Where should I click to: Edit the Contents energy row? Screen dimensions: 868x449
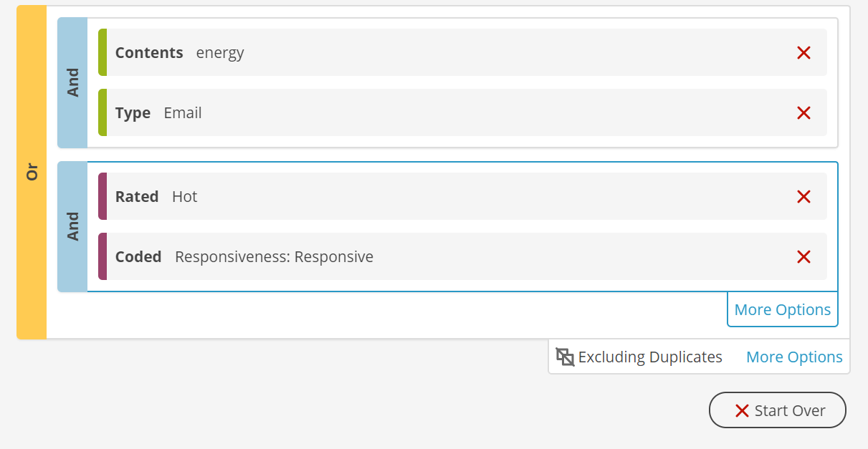tap(462, 52)
